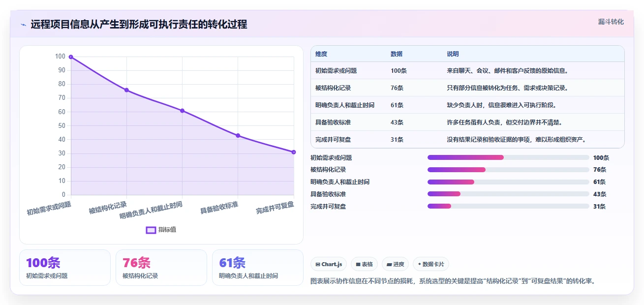Viewport: 644px width, 305px height.
Task: Click the progress row label 具备验收标准
Action: (x=328, y=194)
